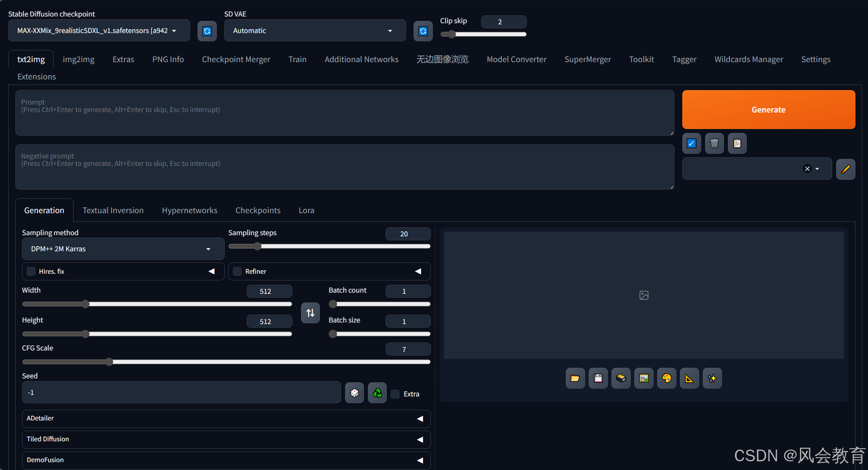The width and height of the screenshot is (868, 470).
Task: Open the SD VAE dropdown
Action: [x=314, y=31]
